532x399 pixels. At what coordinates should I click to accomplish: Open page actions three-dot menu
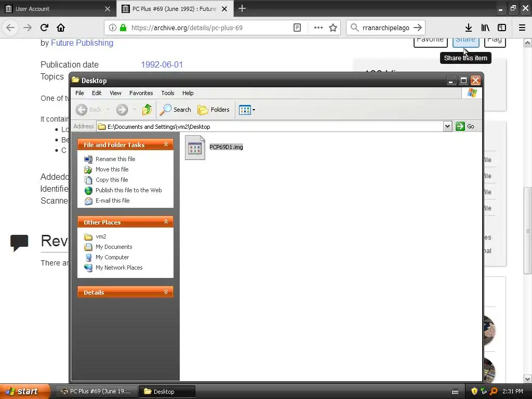tap(318, 28)
